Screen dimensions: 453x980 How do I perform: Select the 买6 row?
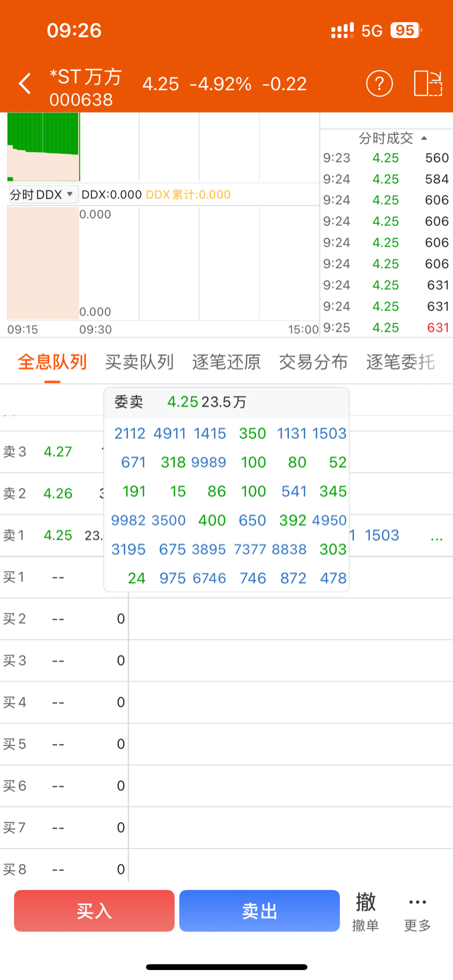226,786
